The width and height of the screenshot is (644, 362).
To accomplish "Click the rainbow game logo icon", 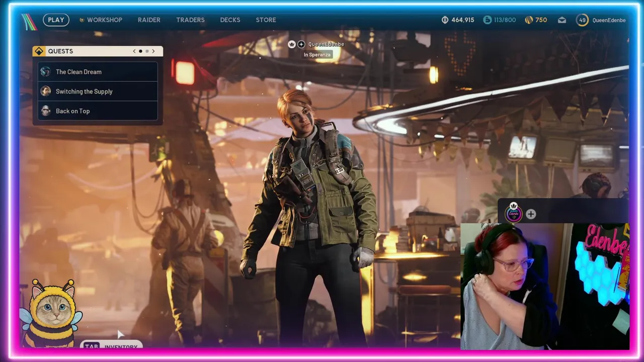I will click(x=30, y=21).
